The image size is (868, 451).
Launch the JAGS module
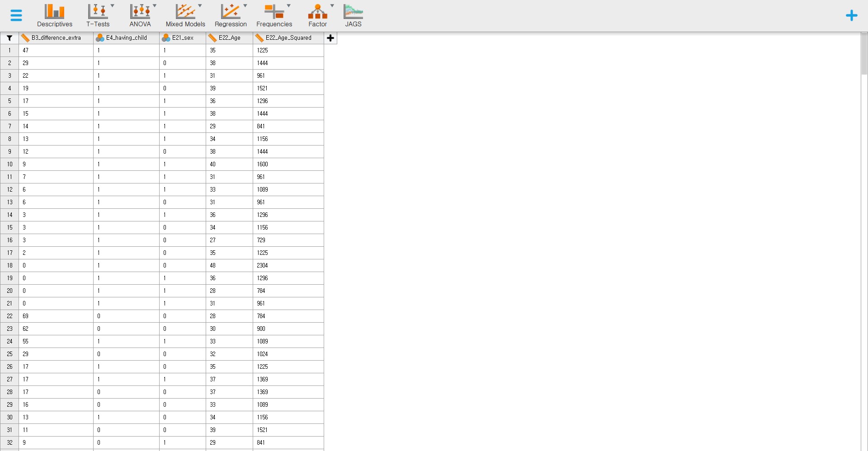point(353,15)
